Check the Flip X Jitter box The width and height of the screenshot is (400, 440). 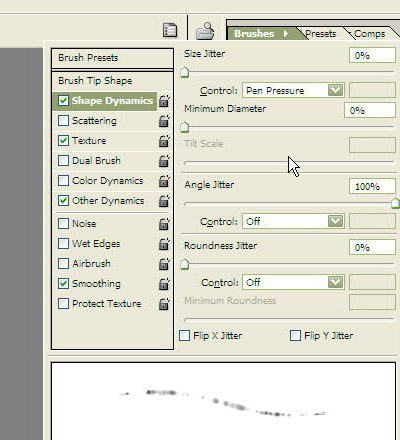[185, 335]
